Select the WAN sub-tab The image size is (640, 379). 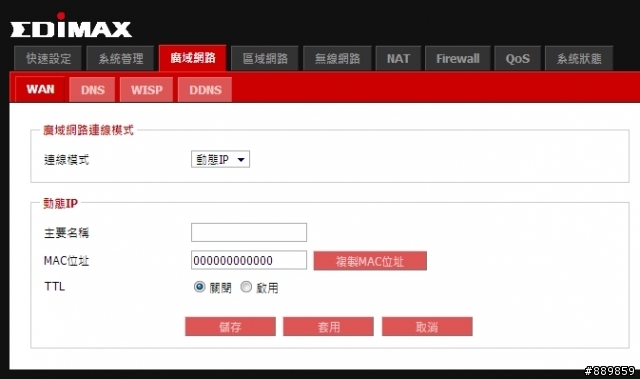40,89
